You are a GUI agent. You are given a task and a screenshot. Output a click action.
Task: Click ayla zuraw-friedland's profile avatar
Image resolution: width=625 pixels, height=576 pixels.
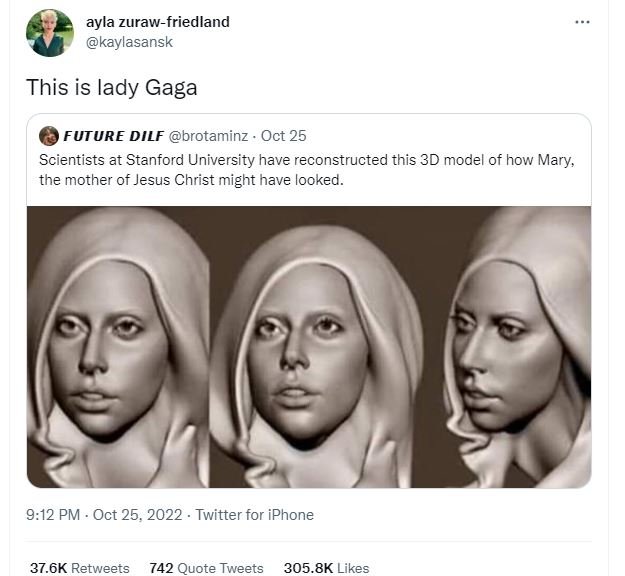pos(50,33)
